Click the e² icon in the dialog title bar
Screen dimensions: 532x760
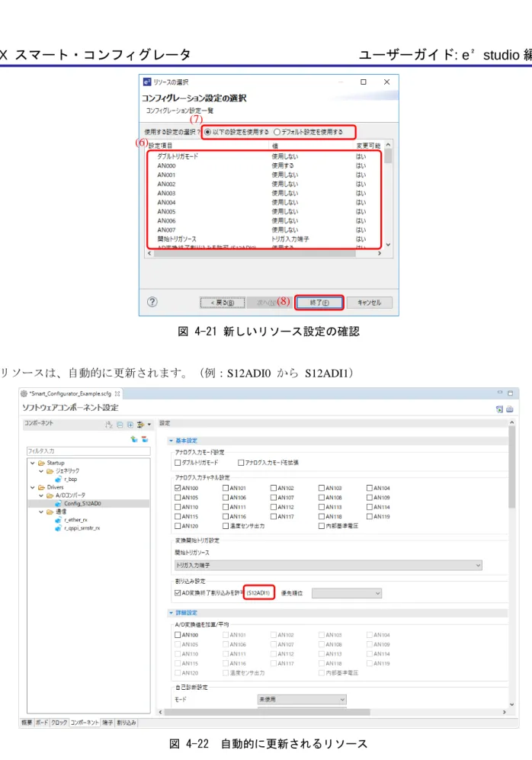[x=147, y=82]
